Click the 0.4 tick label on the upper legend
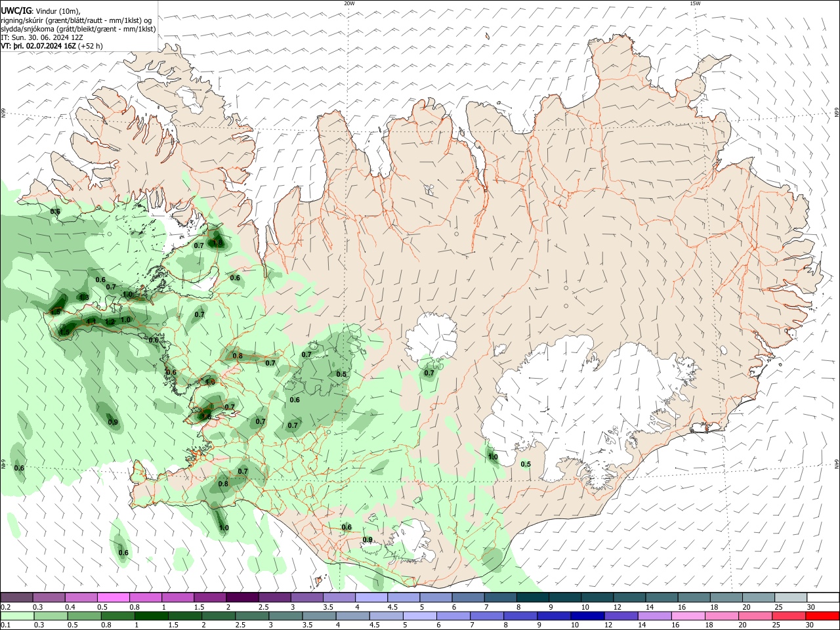Viewport: 840px width, 630px height. pos(70,607)
